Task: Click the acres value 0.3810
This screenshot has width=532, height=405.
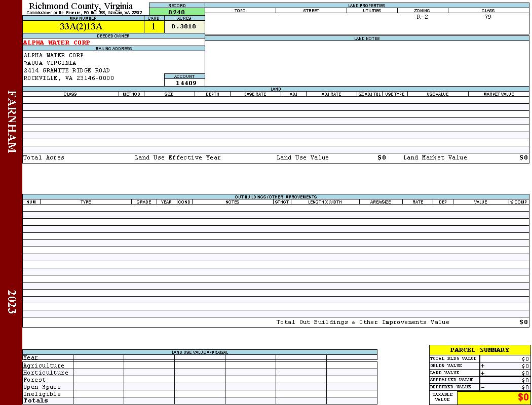Action: (184, 26)
